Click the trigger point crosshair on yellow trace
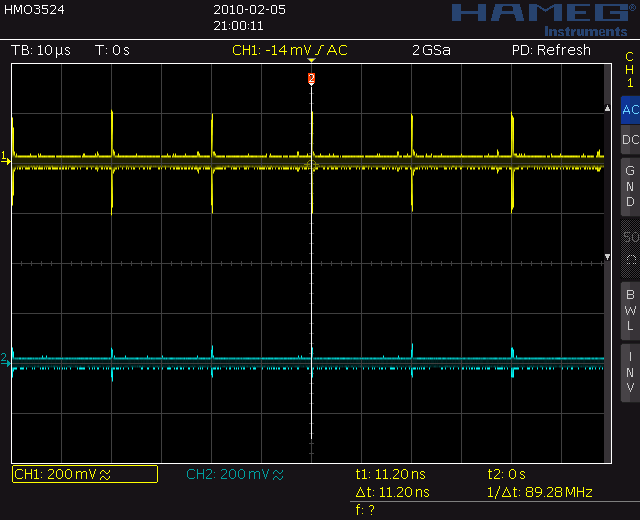640x520 pixels. coord(311,165)
